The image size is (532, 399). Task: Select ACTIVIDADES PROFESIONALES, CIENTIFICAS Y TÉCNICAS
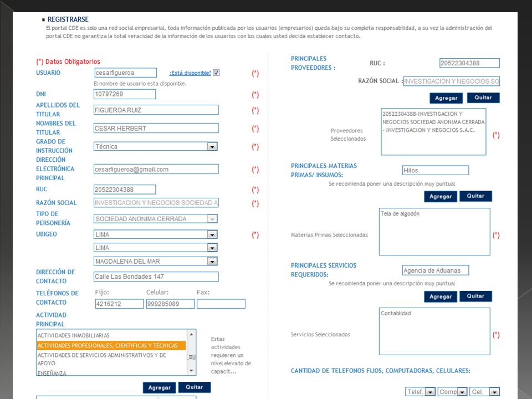(111, 345)
